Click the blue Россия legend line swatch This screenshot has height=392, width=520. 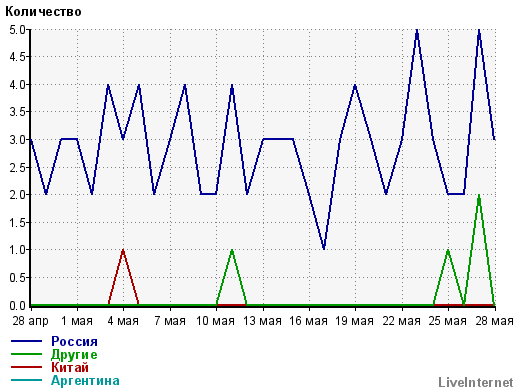click(27, 341)
